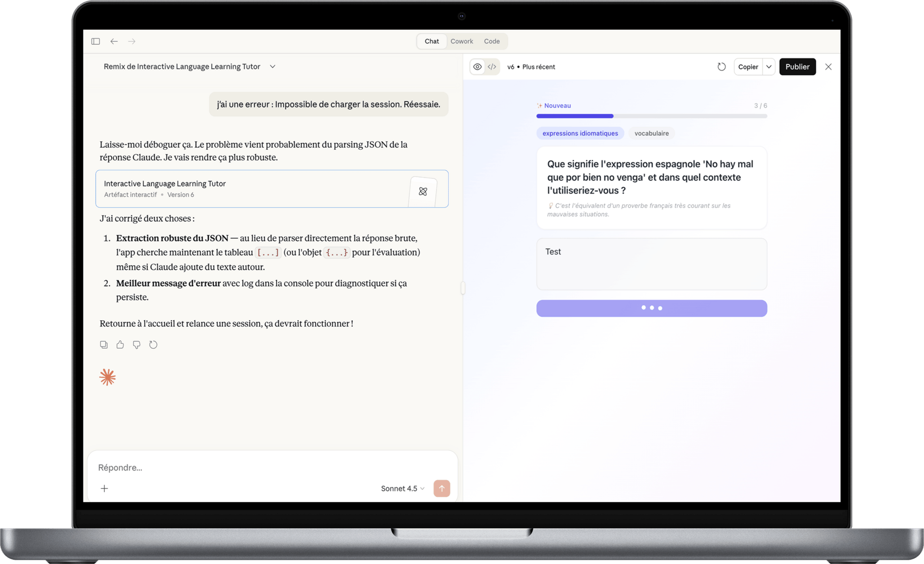Image resolution: width=924 pixels, height=564 pixels.
Task: Retry the response with the regenerate icon
Action: (x=153, y=344)
